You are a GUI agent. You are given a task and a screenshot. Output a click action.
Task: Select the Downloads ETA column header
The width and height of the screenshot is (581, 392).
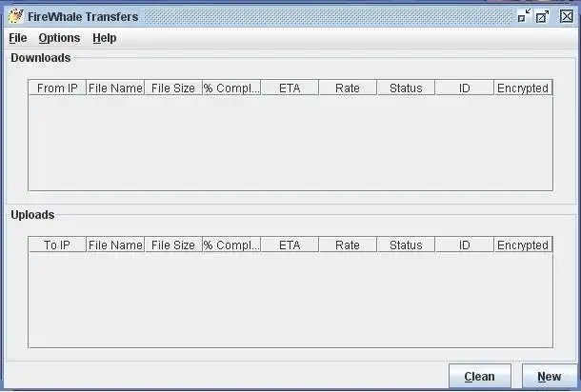[290, 88]
